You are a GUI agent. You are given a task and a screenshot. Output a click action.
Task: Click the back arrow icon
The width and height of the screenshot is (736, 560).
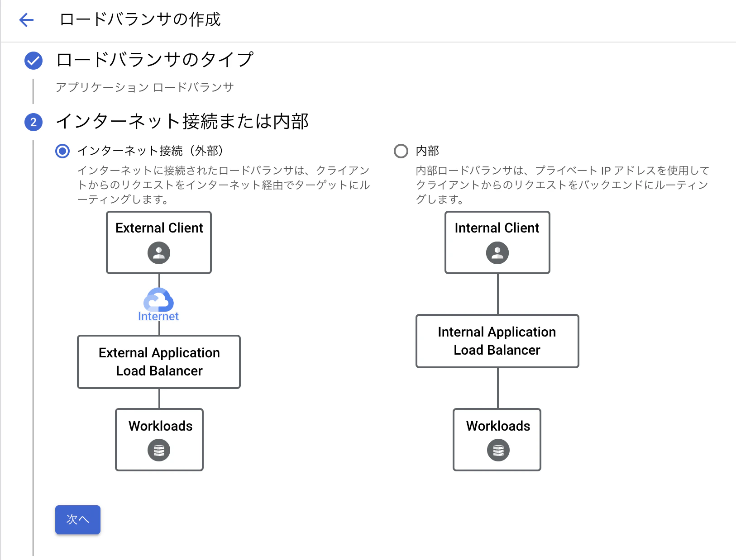(26, 20)
